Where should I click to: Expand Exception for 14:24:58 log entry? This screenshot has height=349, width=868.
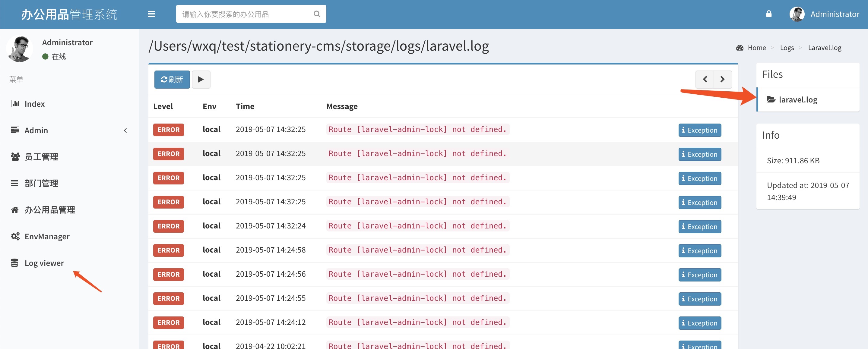click(699, 251)
